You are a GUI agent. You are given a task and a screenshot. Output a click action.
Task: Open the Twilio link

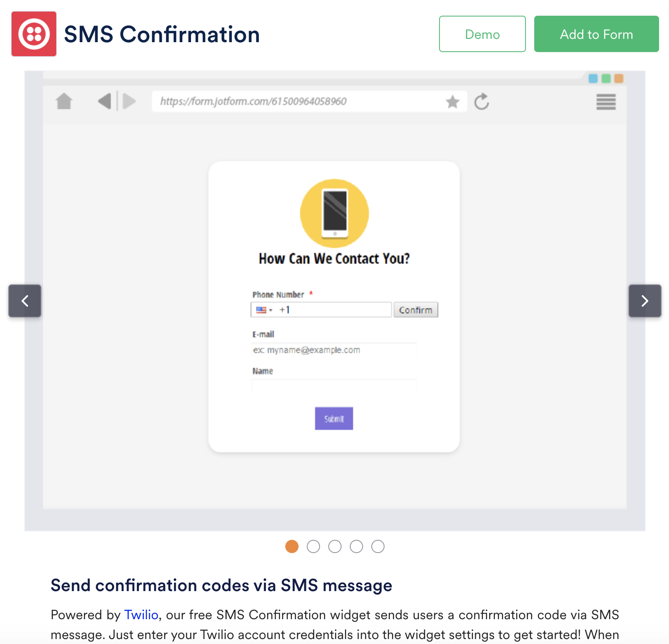141,615
